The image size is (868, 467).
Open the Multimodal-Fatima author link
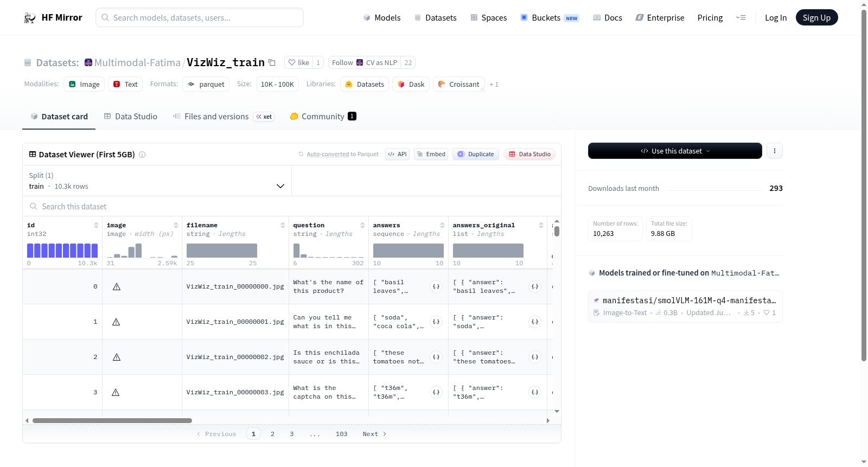click(137, 63)
